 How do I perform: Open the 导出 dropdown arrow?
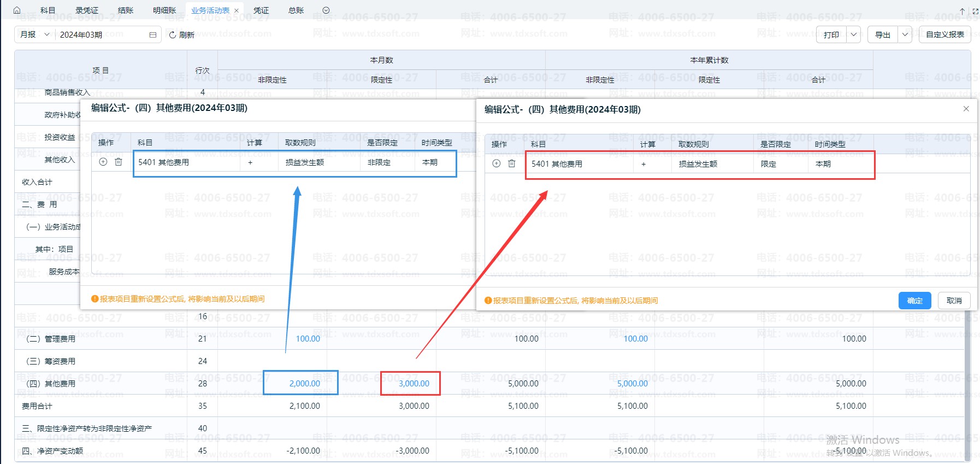(905, 35)
